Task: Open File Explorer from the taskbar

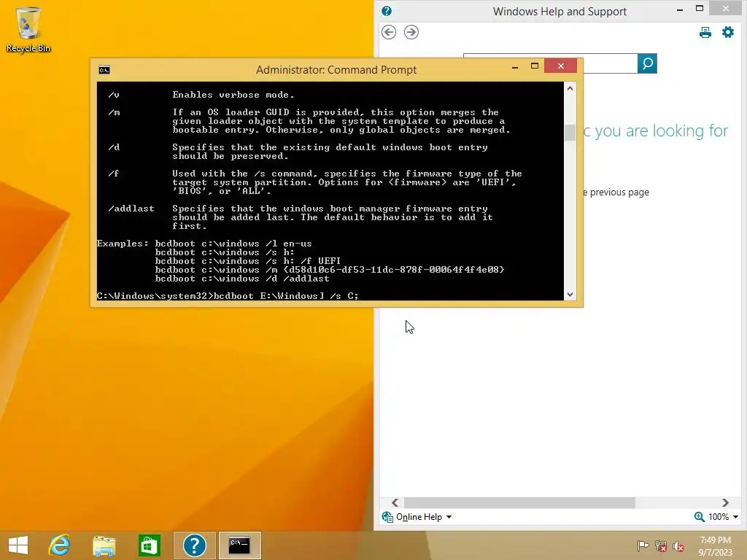Action: click(x=104, y=545)
